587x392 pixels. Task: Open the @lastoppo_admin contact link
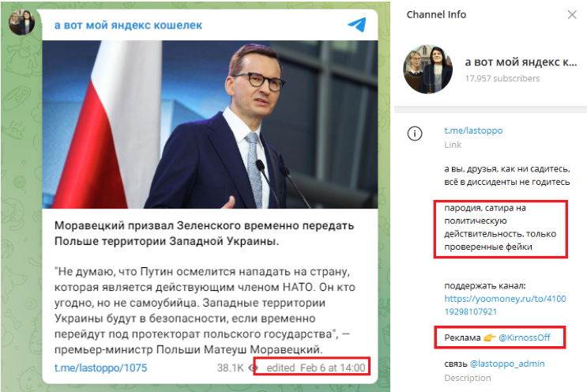[507, 364]
